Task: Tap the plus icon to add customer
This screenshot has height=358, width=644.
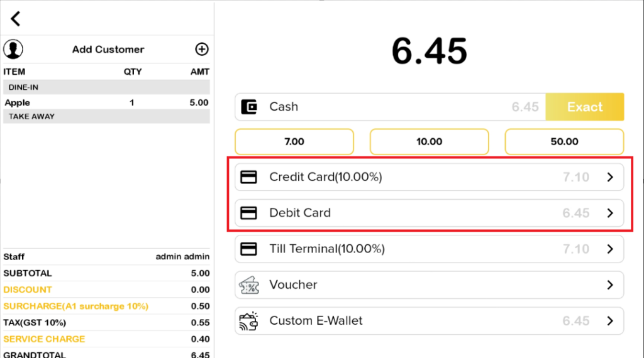Action: point(202,49)
